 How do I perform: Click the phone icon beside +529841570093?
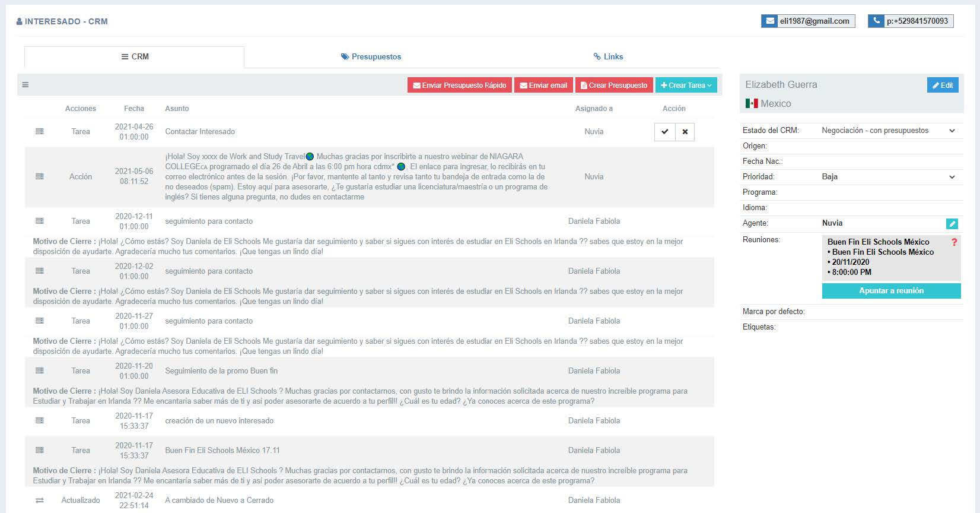(876, 21)
